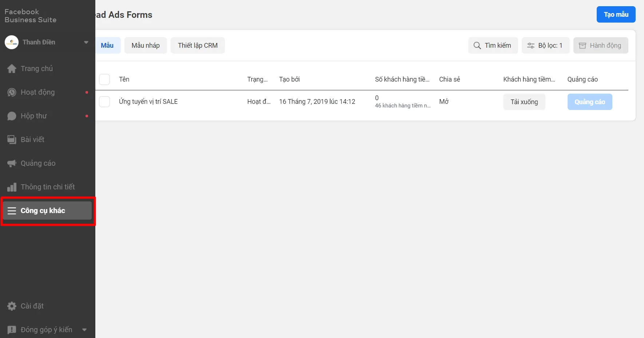
Task: Click Tải xuống to download leads
Action: coord(524,102)
